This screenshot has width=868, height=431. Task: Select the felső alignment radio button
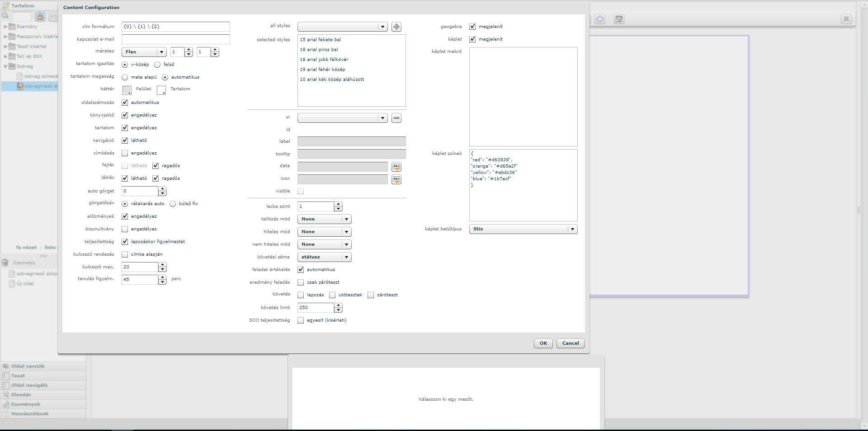coord(157,65)
